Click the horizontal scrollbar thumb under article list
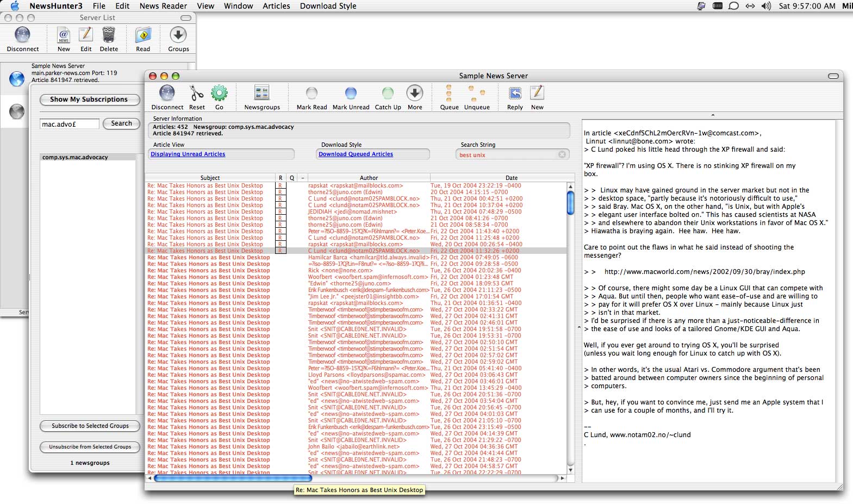Viewport: 853px width, 504px height. [233, 478]
